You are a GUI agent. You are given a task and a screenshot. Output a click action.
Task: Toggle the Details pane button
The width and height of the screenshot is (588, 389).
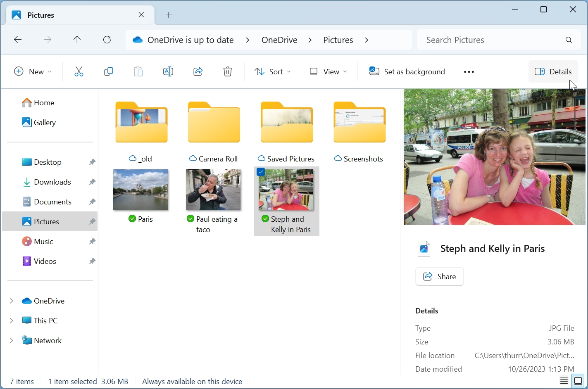coord(553,72)
